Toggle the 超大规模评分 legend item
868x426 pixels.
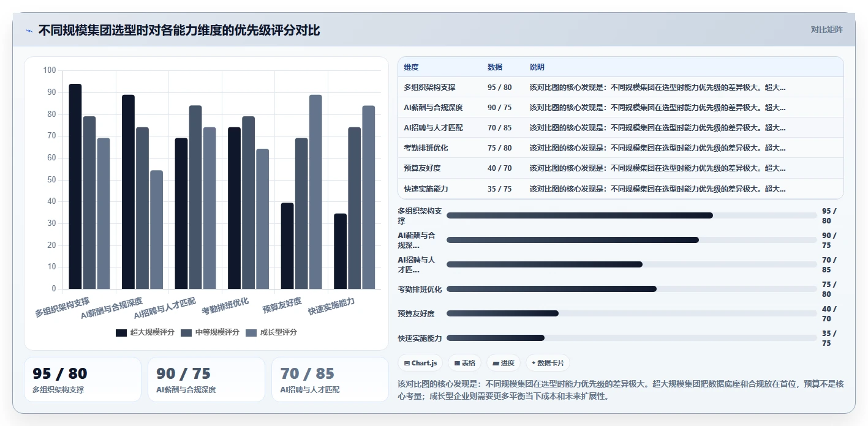[x=145, y=332]
